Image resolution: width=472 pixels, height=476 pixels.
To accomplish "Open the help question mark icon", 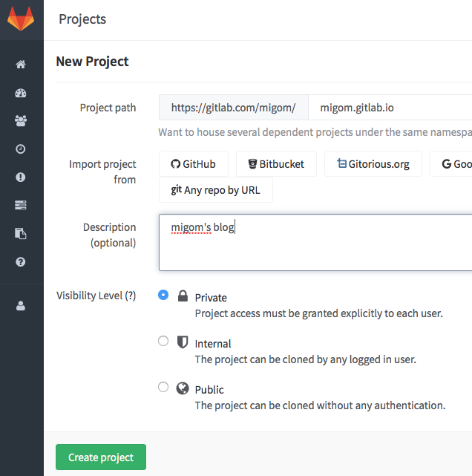I will click(x=21, y=262).
